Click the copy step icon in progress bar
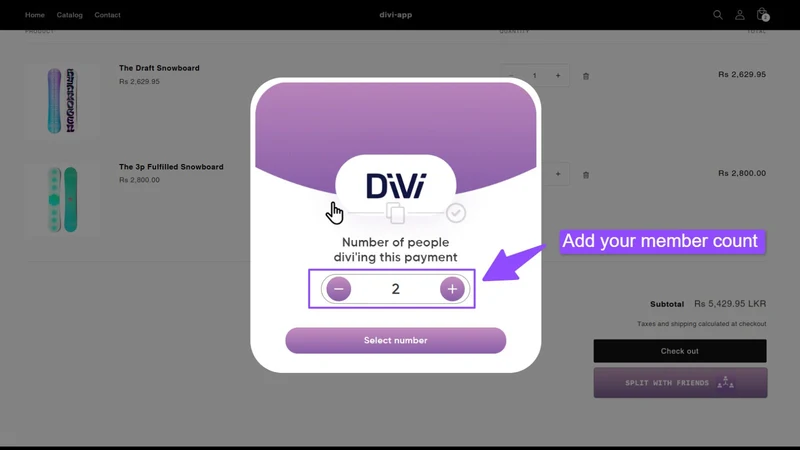 point(395,213)
